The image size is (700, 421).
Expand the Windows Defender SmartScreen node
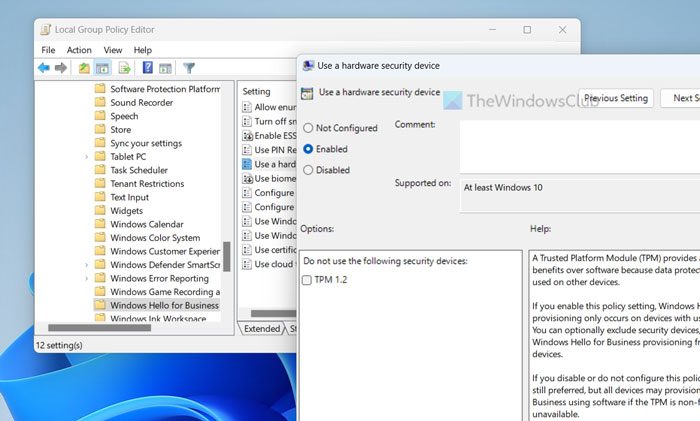[x=86, y=265]
